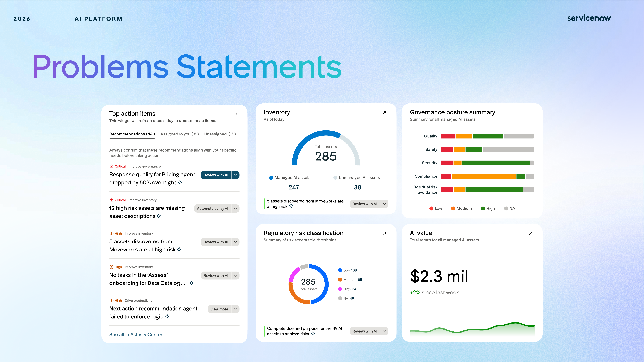Switch to the Assigned to you (8) tab
Screen dimensions: 644x362
click(x=180, y=134)
